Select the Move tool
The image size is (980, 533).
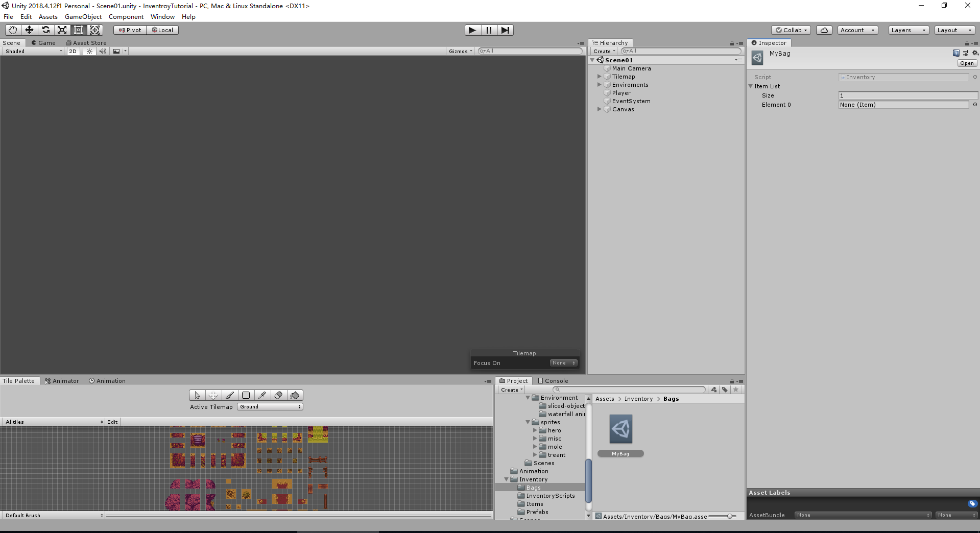coord(29,30)
